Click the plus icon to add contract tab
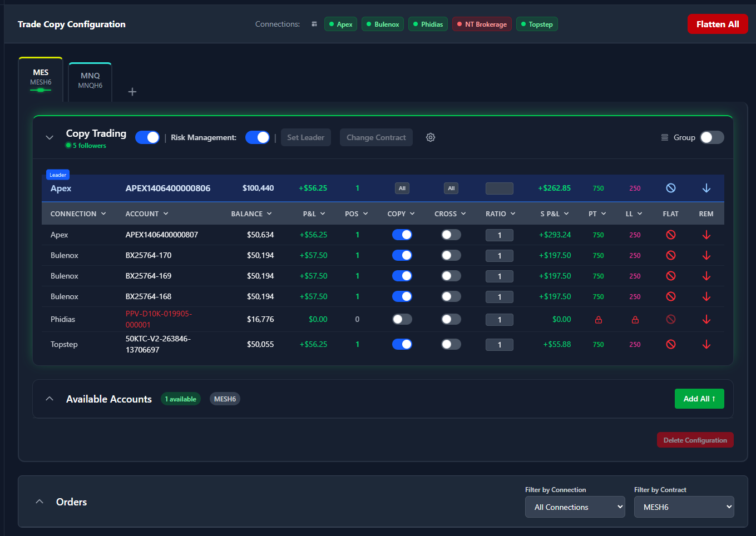Screen dimensions: 756x536 [x=132, y=92]
